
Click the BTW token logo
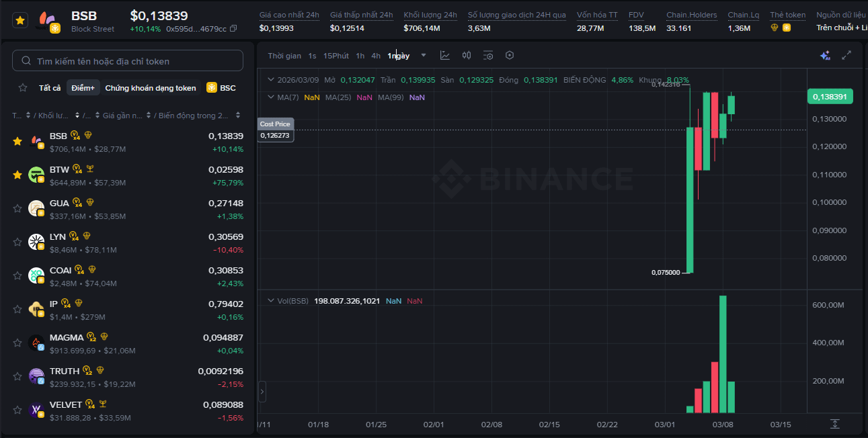(x=36, y=175)
